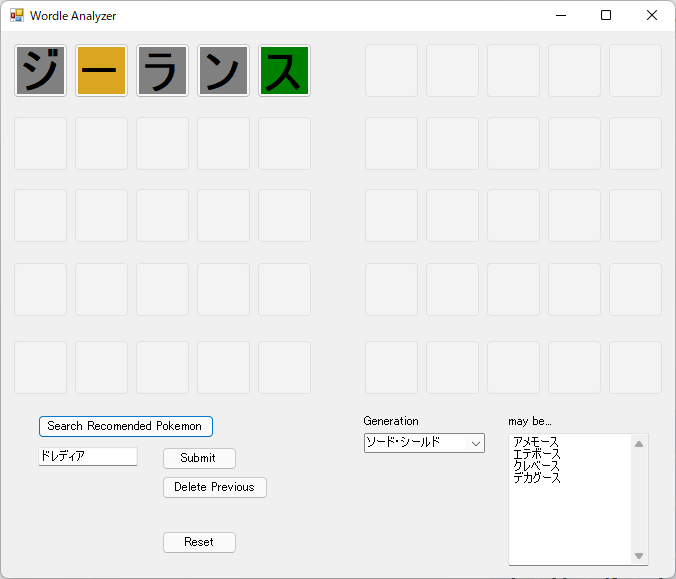Image resolution: width=676 pixels, height=579 pixels.
Task: Click Search Recomended Pokemon button
Action: coord(125,426)
